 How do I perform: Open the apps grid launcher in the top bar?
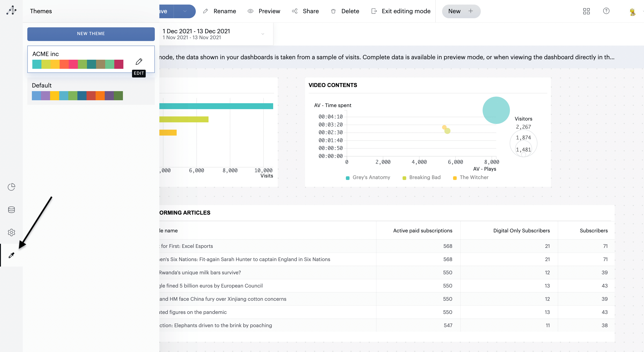coord(586,11)
